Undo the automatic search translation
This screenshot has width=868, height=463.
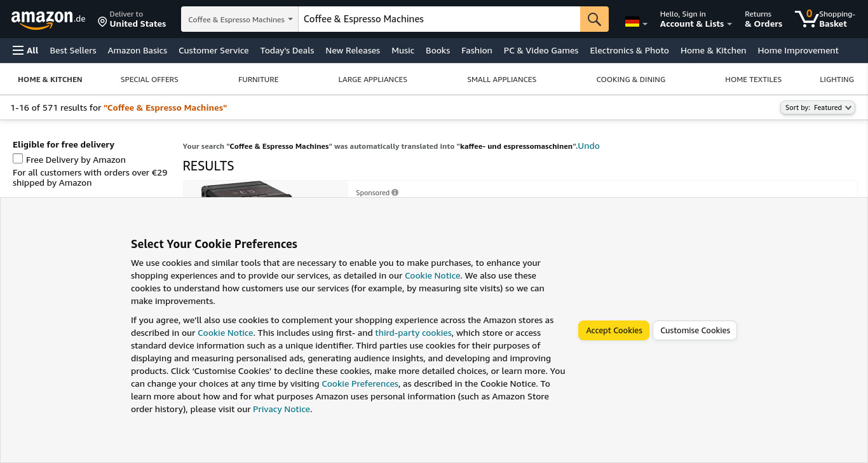[588, 146]
